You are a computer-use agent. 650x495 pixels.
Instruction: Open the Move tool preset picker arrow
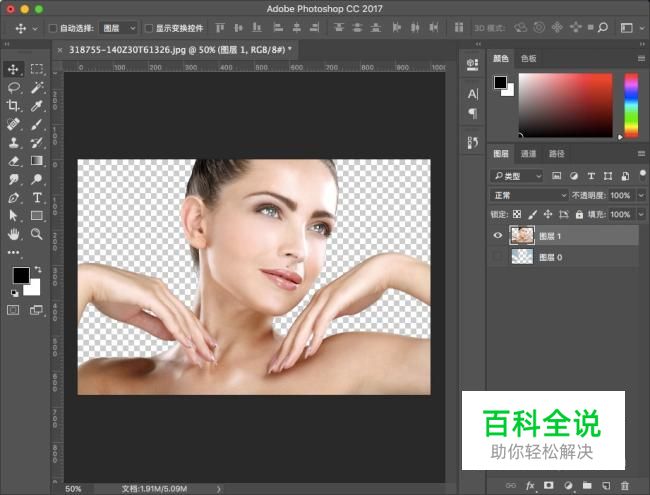tap(35, 29)
